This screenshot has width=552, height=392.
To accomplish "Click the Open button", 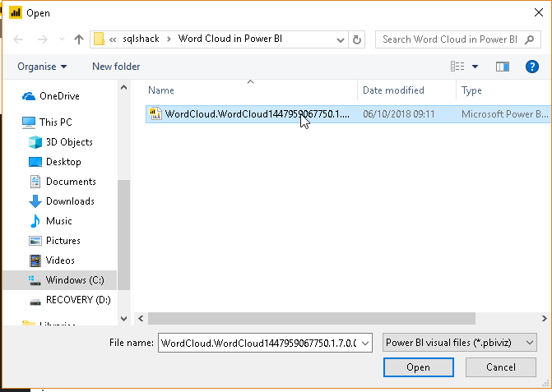I will click(418, 367).
